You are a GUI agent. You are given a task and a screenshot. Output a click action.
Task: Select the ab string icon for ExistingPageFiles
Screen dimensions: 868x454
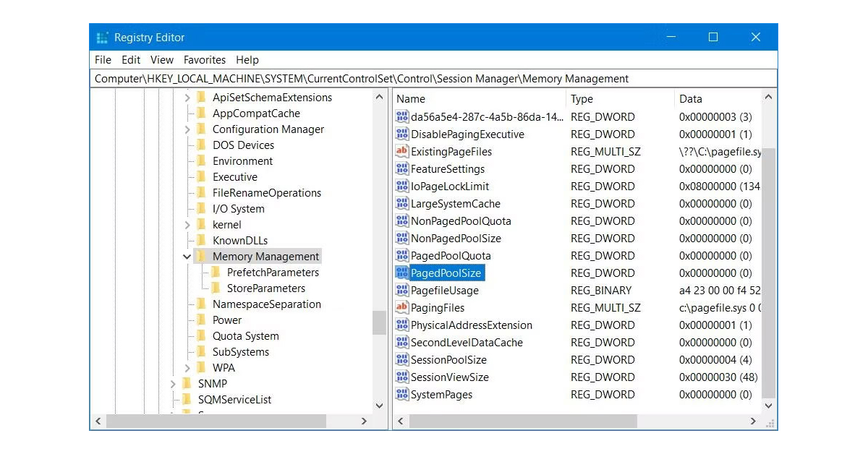click(x=403, y=151)
